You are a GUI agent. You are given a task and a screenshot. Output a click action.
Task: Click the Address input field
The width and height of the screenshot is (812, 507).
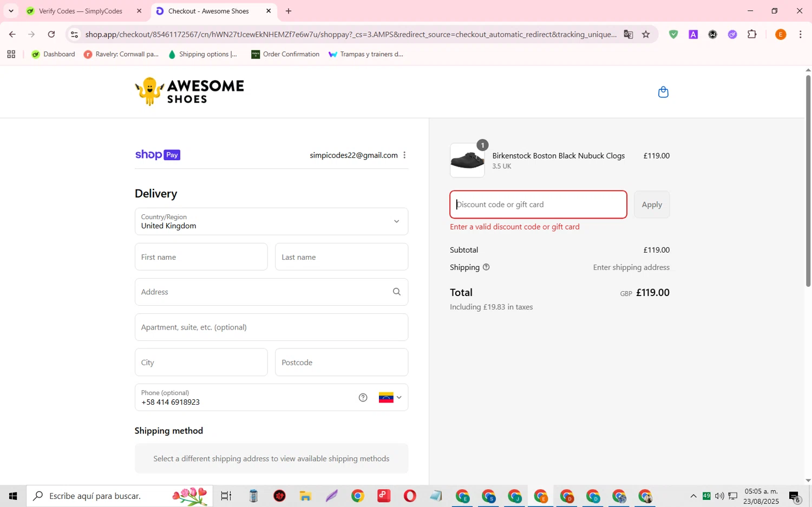271,292
